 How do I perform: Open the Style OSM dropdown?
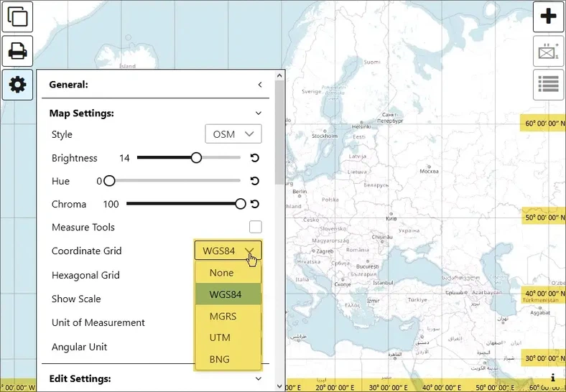233,134
